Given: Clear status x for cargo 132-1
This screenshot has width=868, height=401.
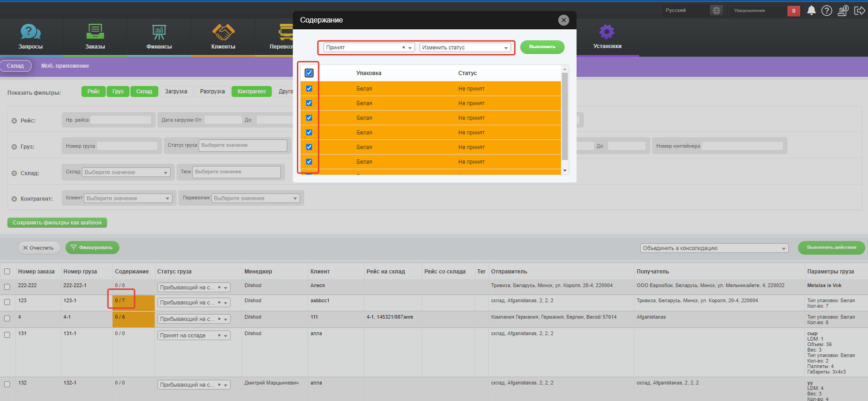Looking at the screenshot, I should click(219, 385).
